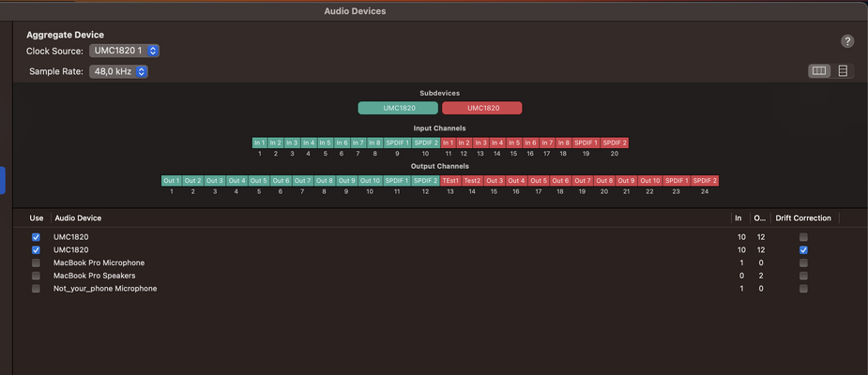868x375 pixels.
Task: Select input channel 1 cell labeled In 1
Action: coord(260,142)
